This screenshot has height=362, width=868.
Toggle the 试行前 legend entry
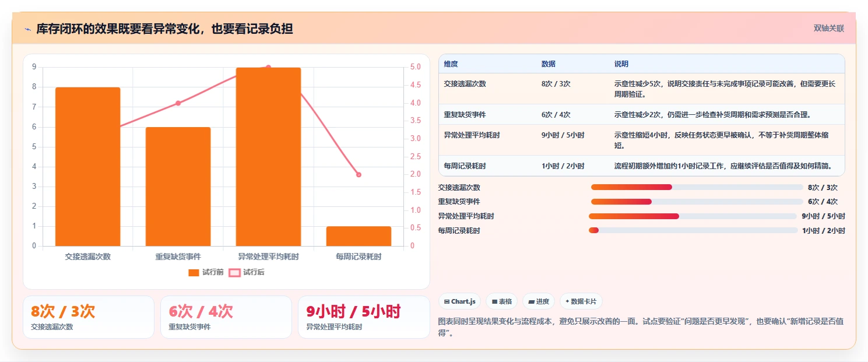point(206,272)
